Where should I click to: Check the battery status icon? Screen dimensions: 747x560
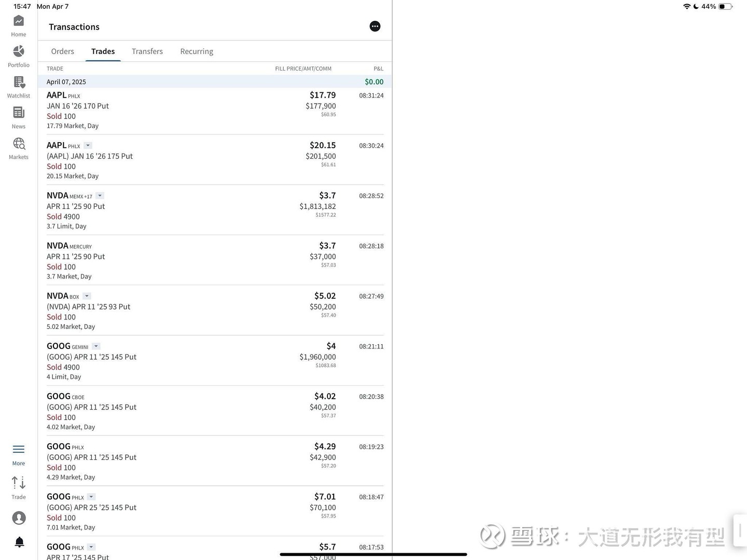(x=725, y=6)
